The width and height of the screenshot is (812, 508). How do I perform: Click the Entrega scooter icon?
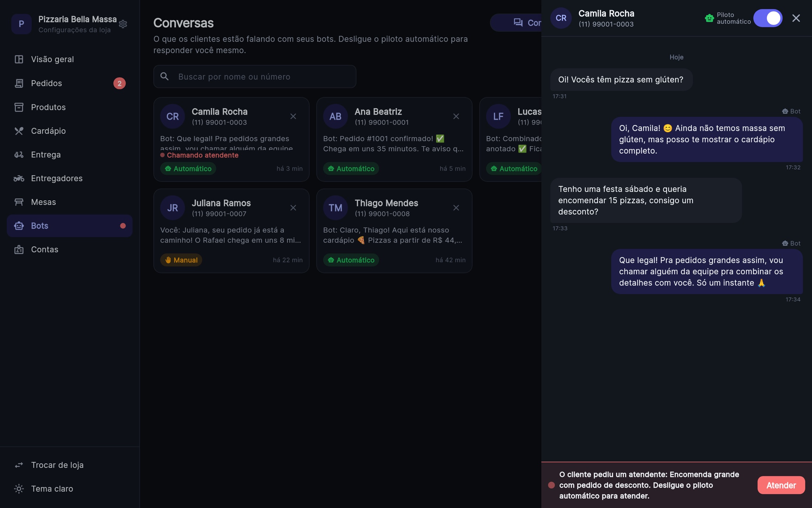coord(19,154)
